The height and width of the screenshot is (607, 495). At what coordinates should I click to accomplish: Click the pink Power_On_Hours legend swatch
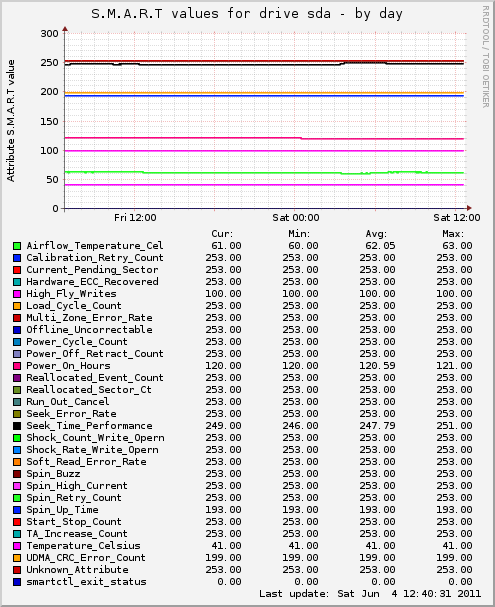[x=17, y=366]
